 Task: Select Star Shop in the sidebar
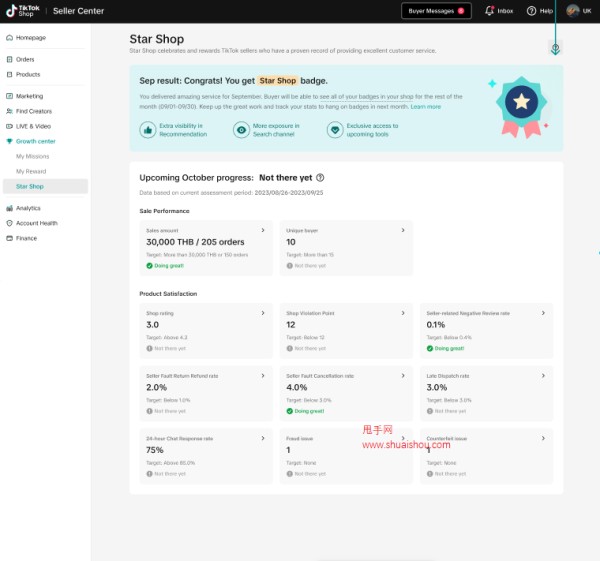pyautogui.click(x=45, y=186)
